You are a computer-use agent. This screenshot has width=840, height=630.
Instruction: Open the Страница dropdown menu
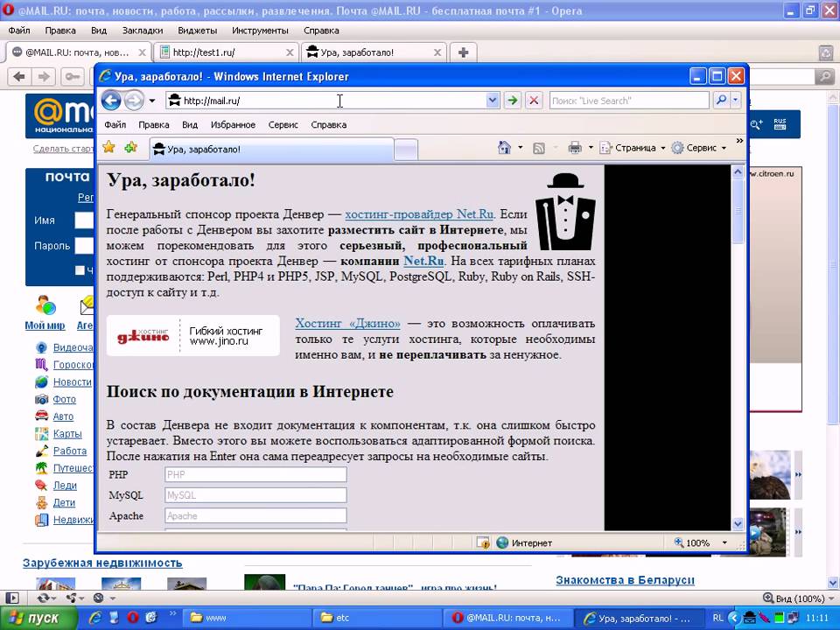coord(632,148)
